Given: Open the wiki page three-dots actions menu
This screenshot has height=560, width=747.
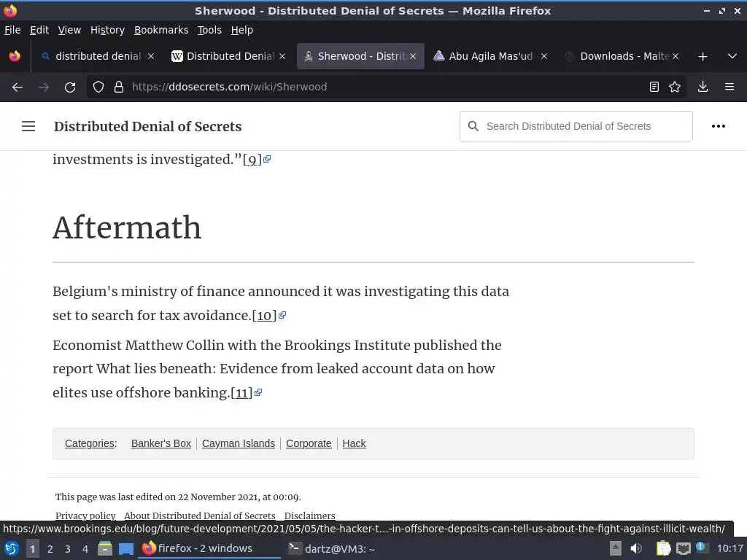Looking at the screenshot, I should coord(719,126).
